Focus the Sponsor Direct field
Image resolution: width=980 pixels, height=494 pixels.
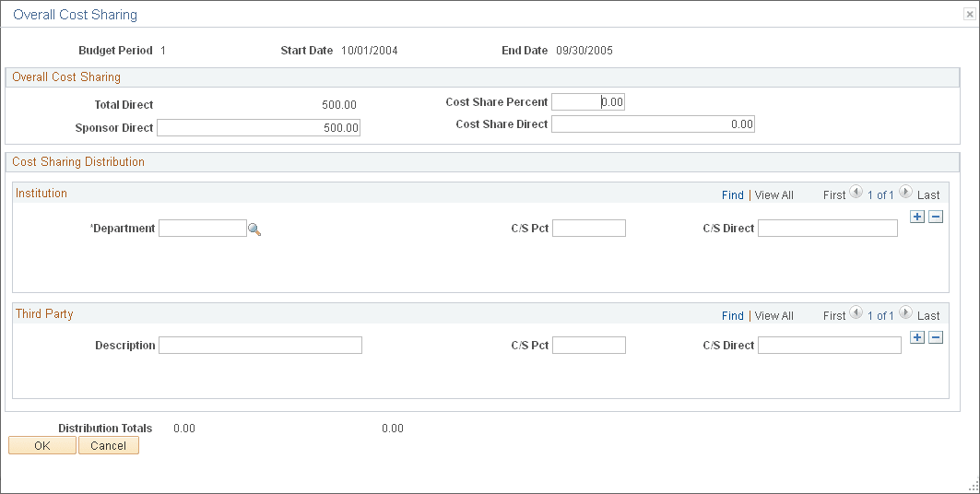click(259, 127)
